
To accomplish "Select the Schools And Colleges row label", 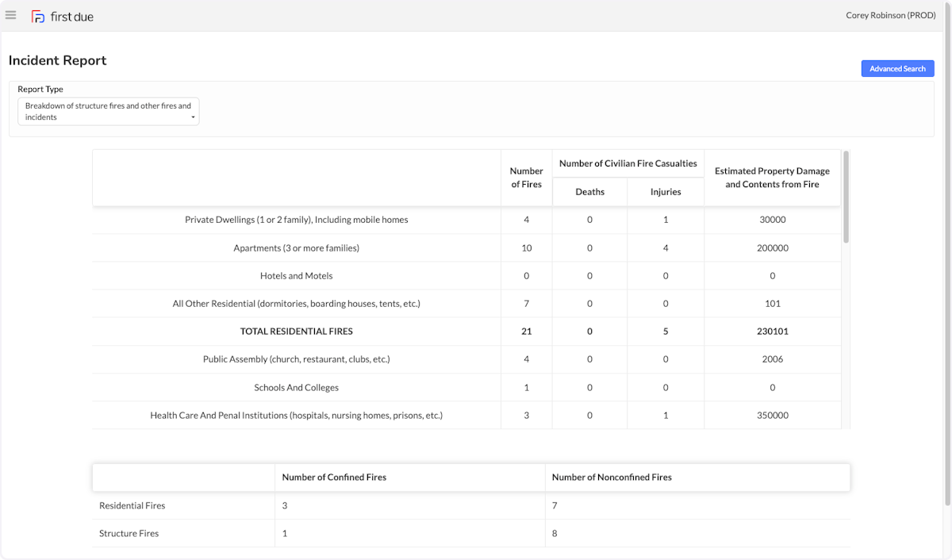I will click(x=296, y=388).
